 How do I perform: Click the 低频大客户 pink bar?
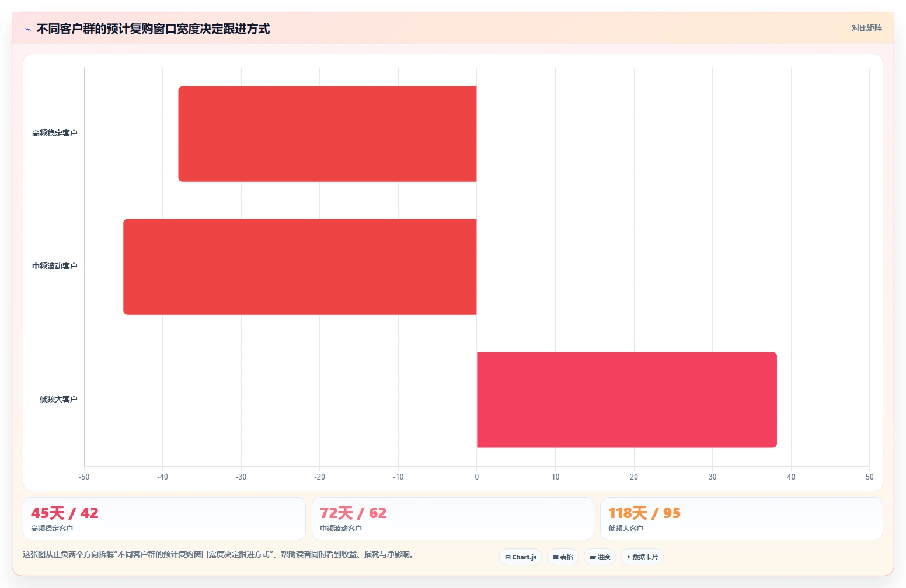coord(627,400)
